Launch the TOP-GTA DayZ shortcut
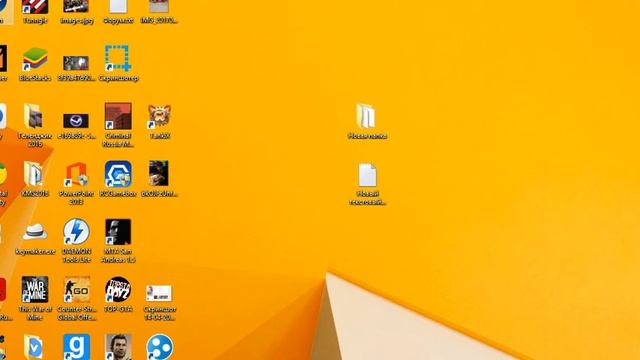The image size is (640, 360). (118, 289)
